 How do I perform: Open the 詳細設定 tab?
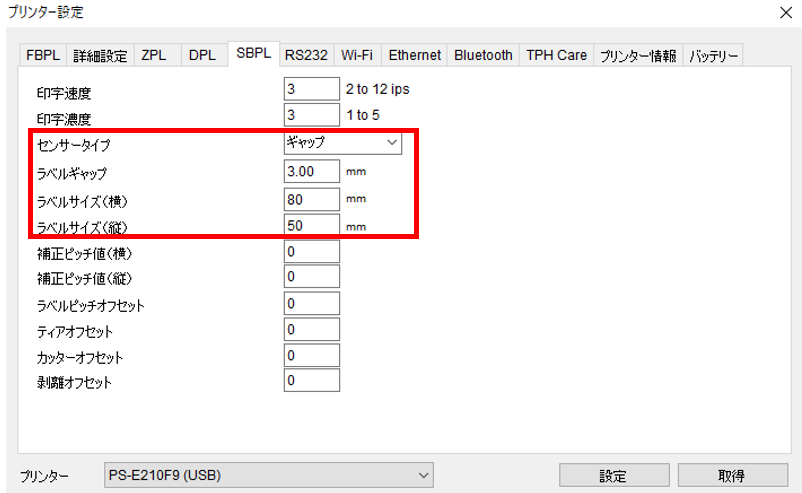[x=100, y=56]
